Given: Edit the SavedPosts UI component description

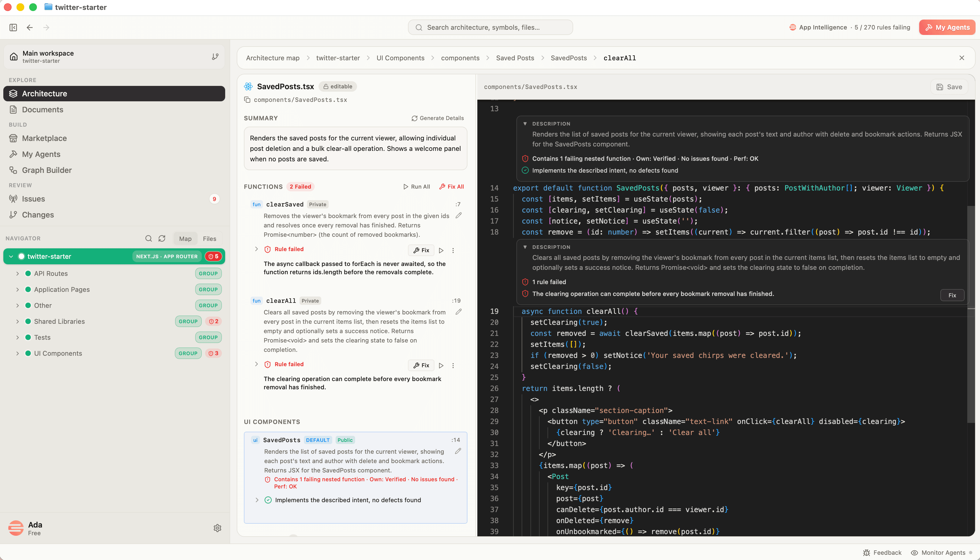Looking at the screenshot, I should tap(458, 451).
